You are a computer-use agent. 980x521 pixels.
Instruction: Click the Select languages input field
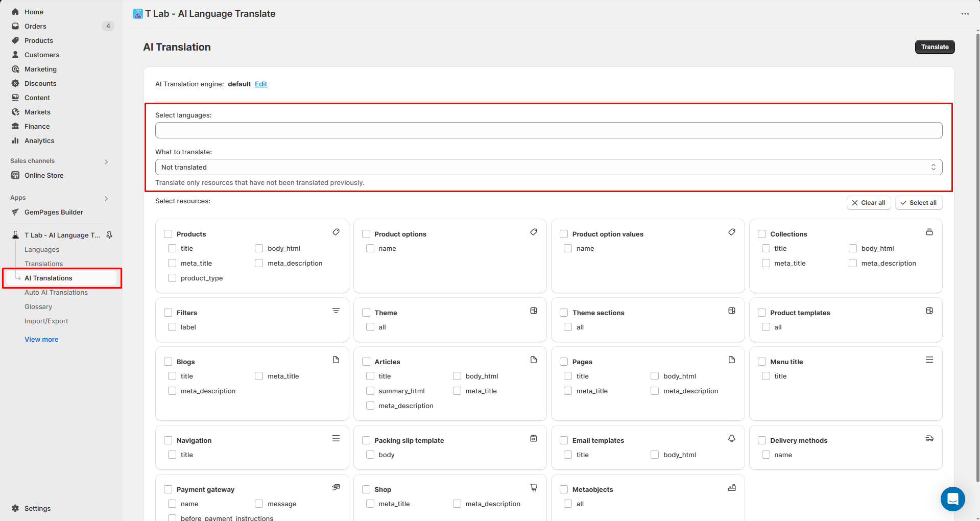(548, 130)
